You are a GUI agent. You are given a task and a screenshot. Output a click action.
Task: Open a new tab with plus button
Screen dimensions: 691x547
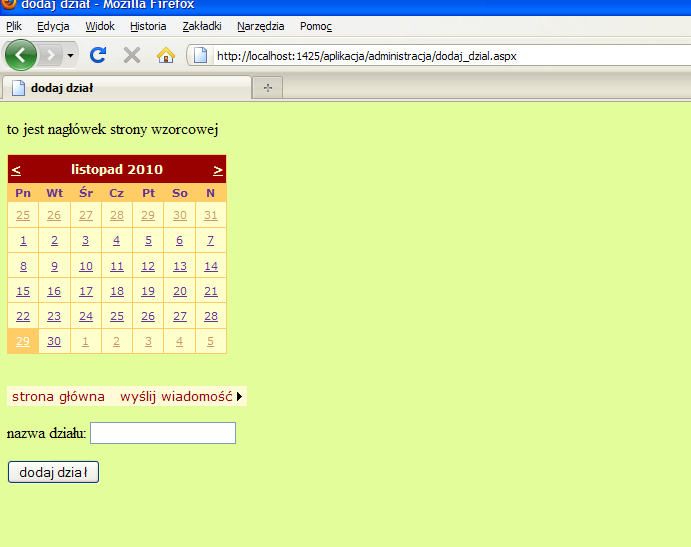click(267, 88)
